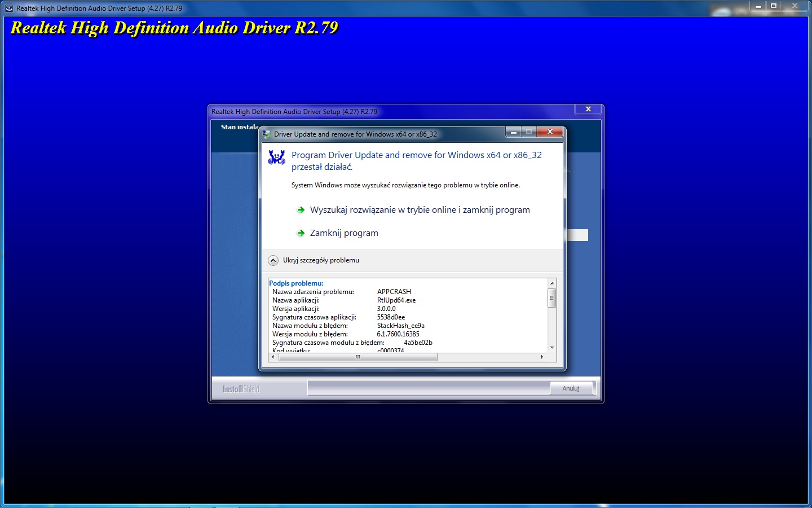Click green arrow beside Zamknij program
This screenshot has width=812, height=508.
point(301,233)
